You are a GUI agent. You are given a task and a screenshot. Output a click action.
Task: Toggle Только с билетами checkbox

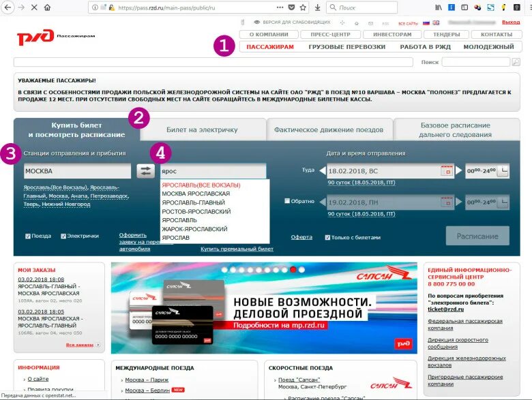[x=327, y=237]
